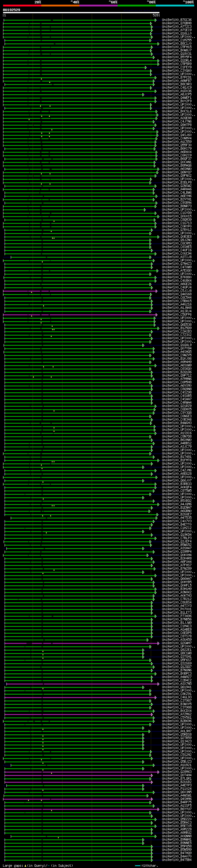Viewport: 197px width, 868px height.
Task: Open hit UniRef100_A7SEI9
Action: pyautogui.click(x=177, y=30)
